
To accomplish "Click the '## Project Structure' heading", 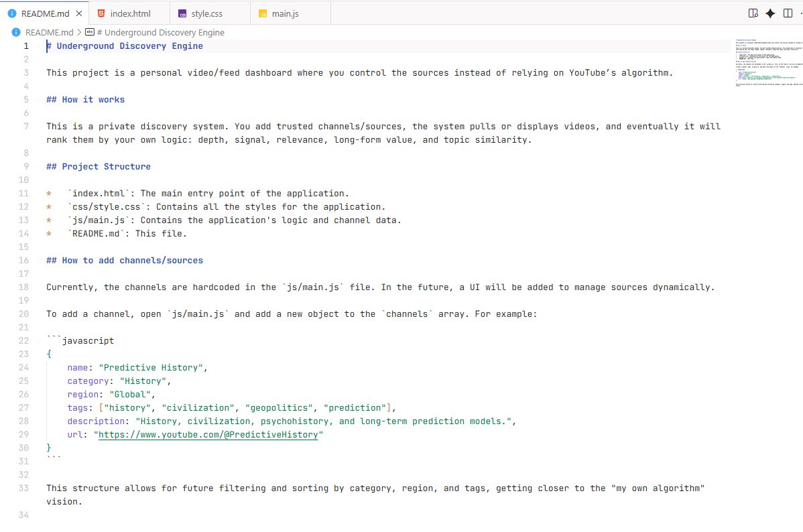I will pos(99,166).
